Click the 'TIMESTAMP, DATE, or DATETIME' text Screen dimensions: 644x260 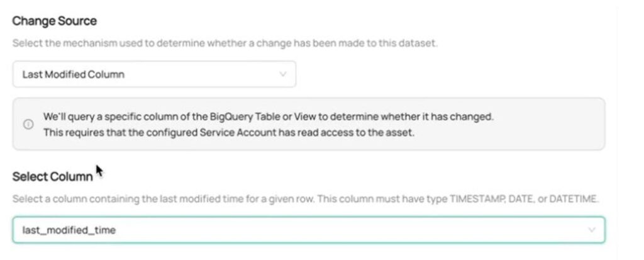tap(524, 200)
